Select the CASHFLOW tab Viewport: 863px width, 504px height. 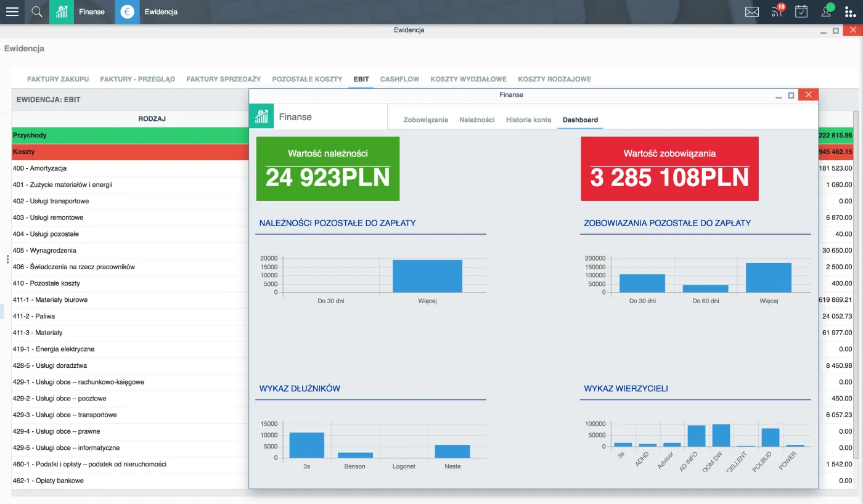[x=399, y=79]
